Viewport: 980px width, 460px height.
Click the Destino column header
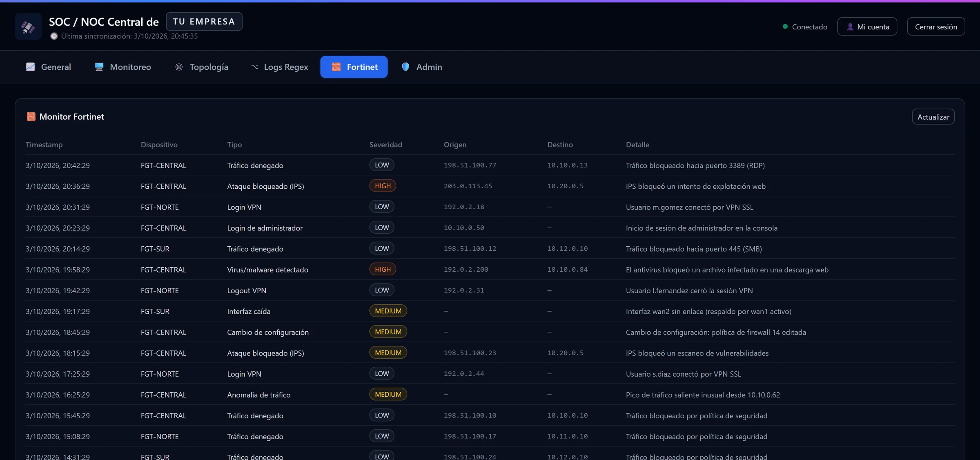click(560, 145)
